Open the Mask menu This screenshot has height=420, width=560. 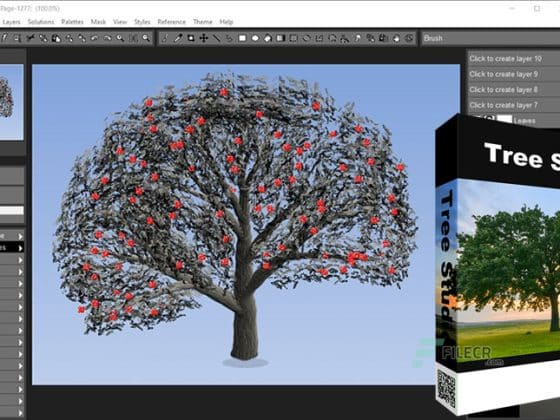coord(98,22)
